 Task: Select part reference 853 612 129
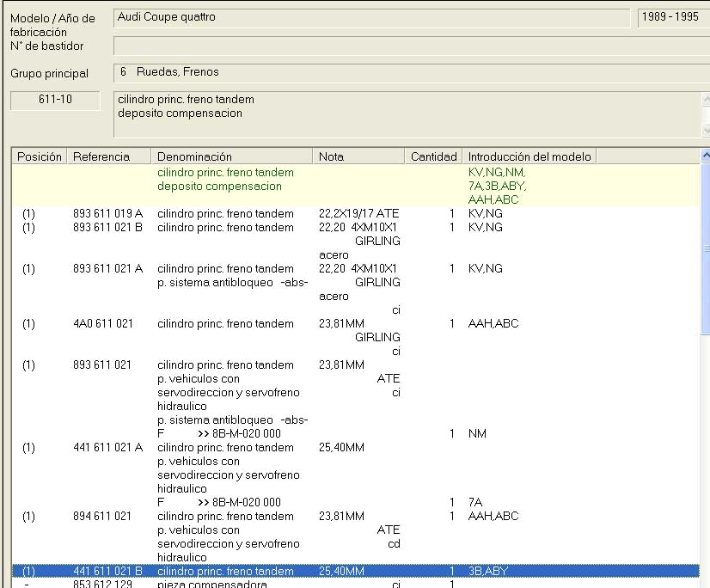pyautogui.click(x=102, y=584)
